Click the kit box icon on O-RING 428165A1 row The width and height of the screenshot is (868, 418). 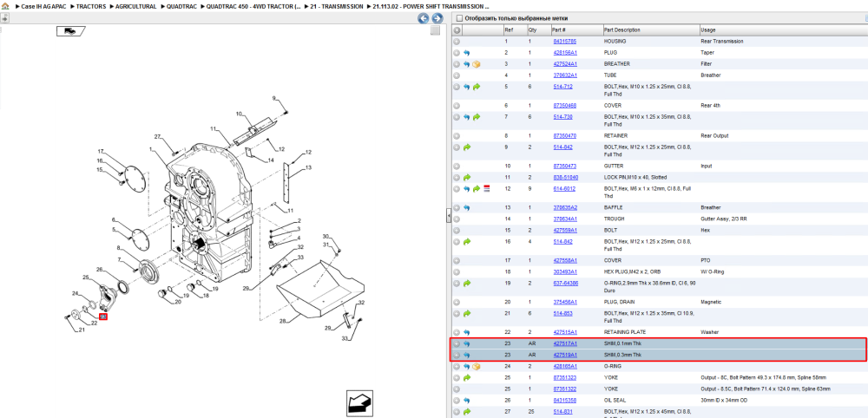pos(477,366)
